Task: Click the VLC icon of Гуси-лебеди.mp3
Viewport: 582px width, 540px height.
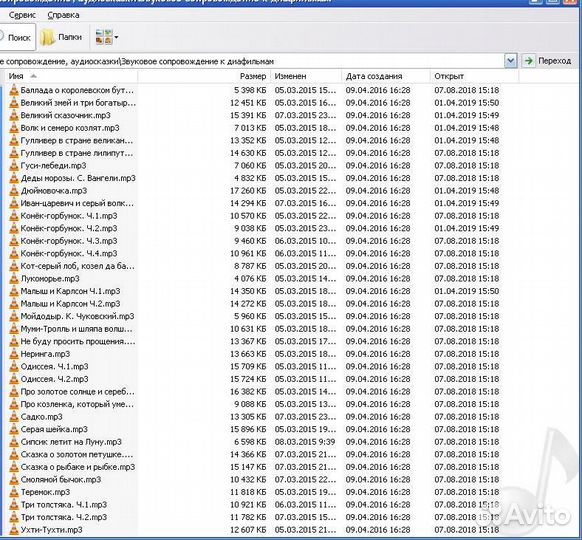Action: coord(14,166)
